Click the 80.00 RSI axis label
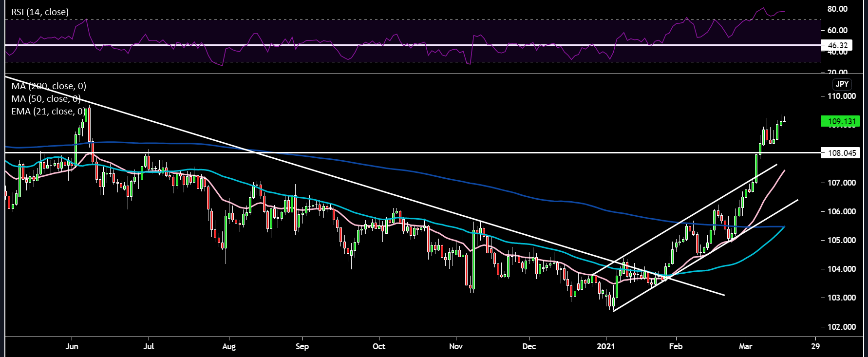Viewport: 868px width, 357px height. click(837, 9)
